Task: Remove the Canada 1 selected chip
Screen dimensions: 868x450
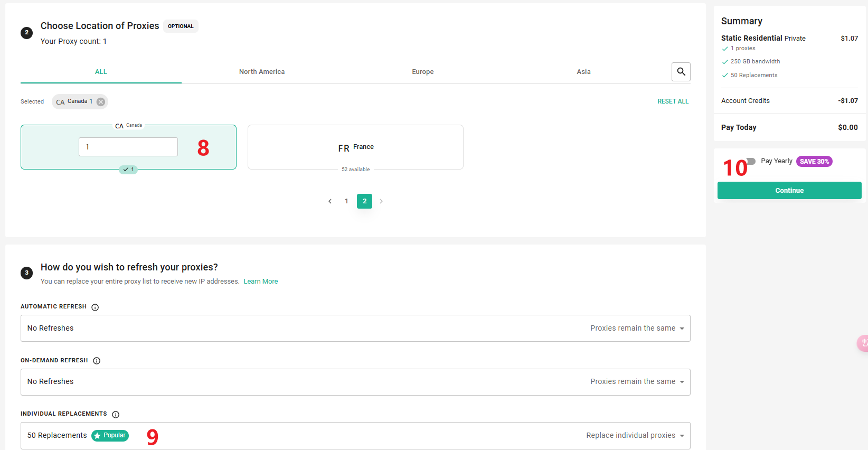Action: 101,102
